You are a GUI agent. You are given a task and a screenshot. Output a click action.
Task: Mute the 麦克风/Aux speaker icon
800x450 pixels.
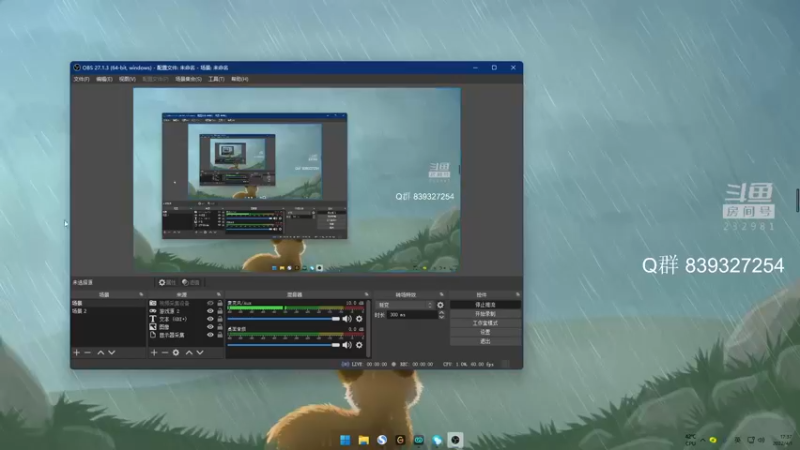[x=347, y=319]
